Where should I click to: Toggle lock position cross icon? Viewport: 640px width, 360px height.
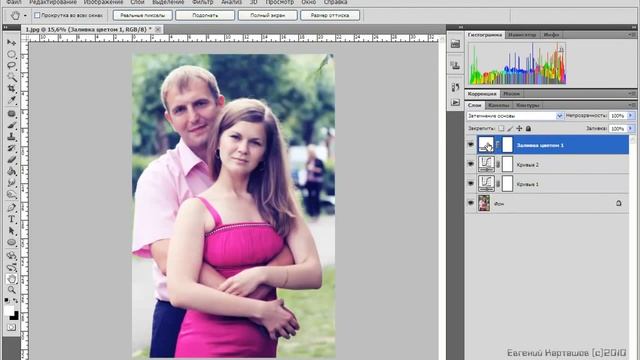coord(519,129)
